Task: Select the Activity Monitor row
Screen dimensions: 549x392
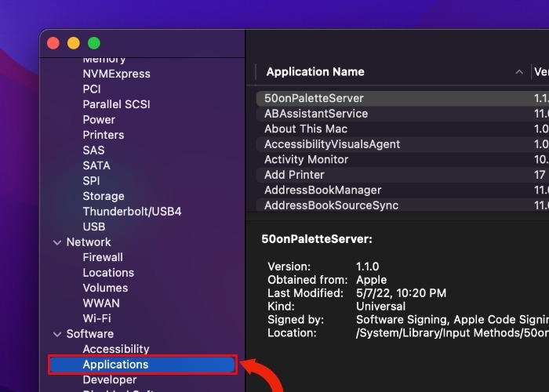Action: [402, 160]
